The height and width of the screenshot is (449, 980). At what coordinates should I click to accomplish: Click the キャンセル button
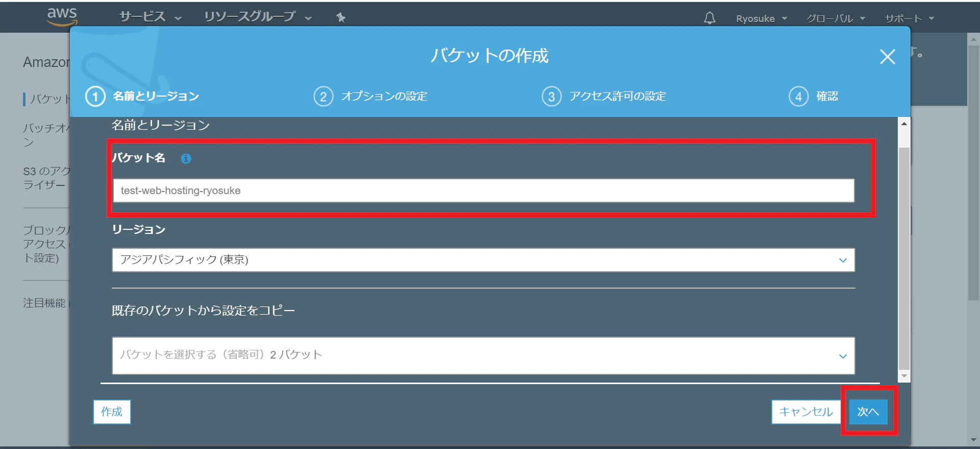click(806, 412)
